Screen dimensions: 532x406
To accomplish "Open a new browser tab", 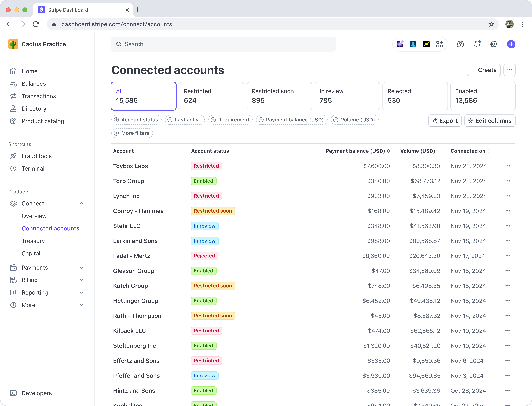I will (138, 10).
